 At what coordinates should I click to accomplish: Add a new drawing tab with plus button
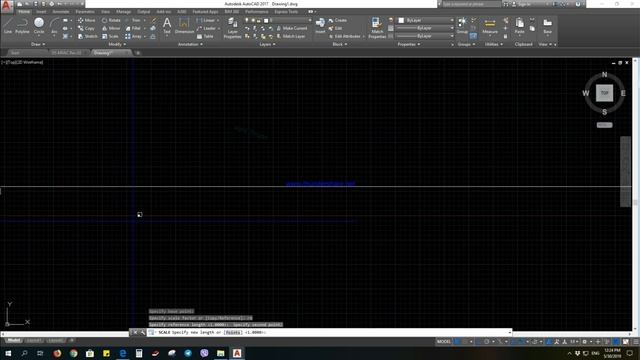138,53
